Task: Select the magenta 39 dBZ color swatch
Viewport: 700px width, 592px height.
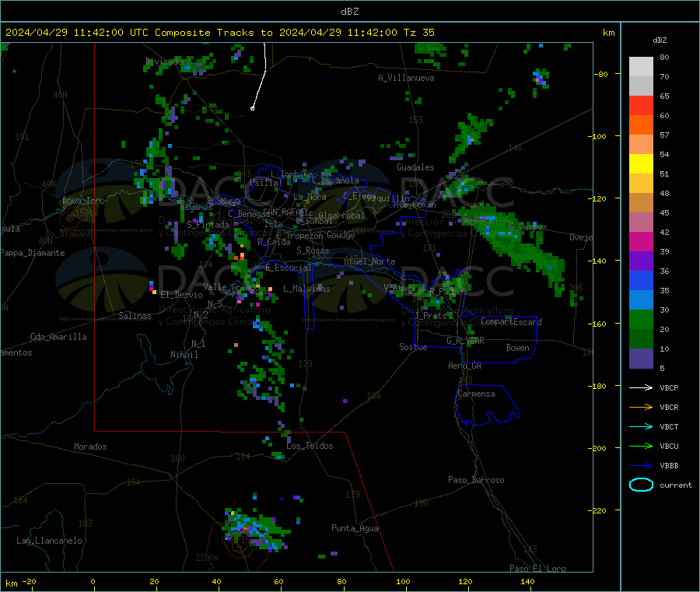Action: pyautogui.click(x=641, y=241)
